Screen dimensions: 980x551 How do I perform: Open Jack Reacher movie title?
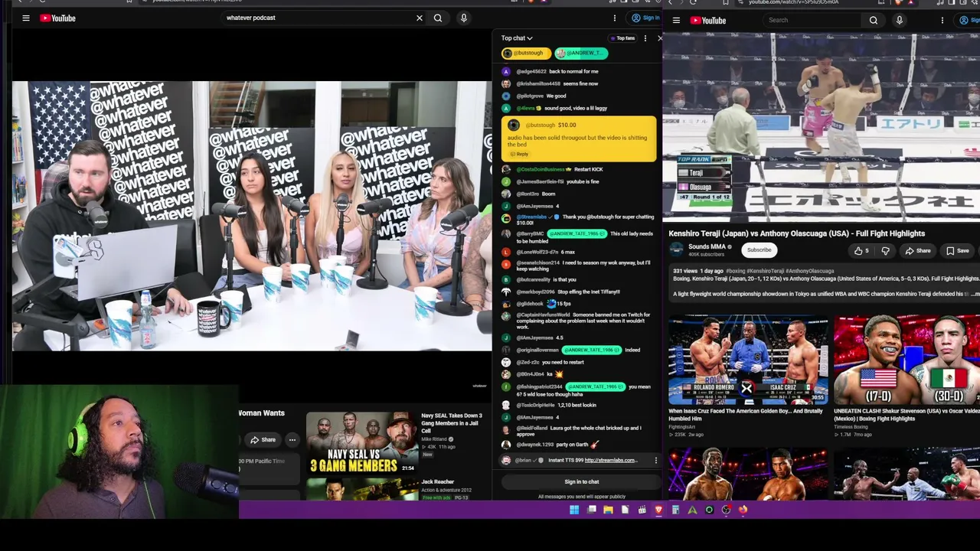click(438, 482)
